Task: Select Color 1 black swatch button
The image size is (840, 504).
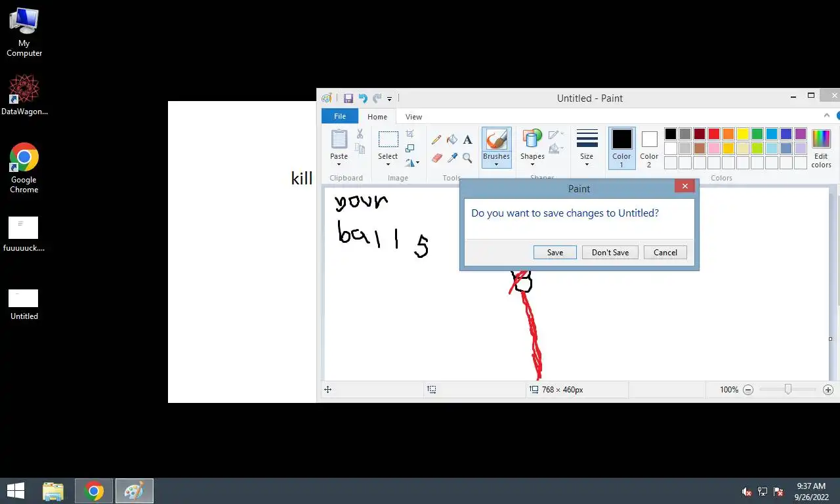Action: pos(621,148)
